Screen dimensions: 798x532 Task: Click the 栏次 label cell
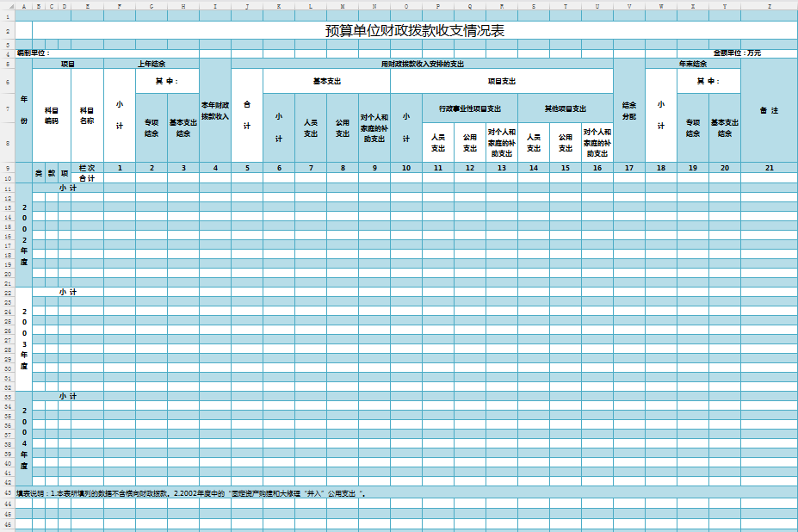coord(87,167)
